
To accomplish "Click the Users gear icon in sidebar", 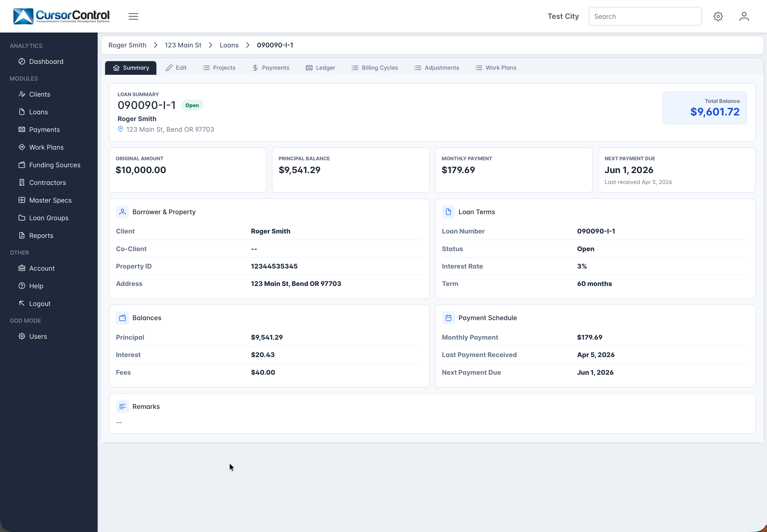I will 22,336.
